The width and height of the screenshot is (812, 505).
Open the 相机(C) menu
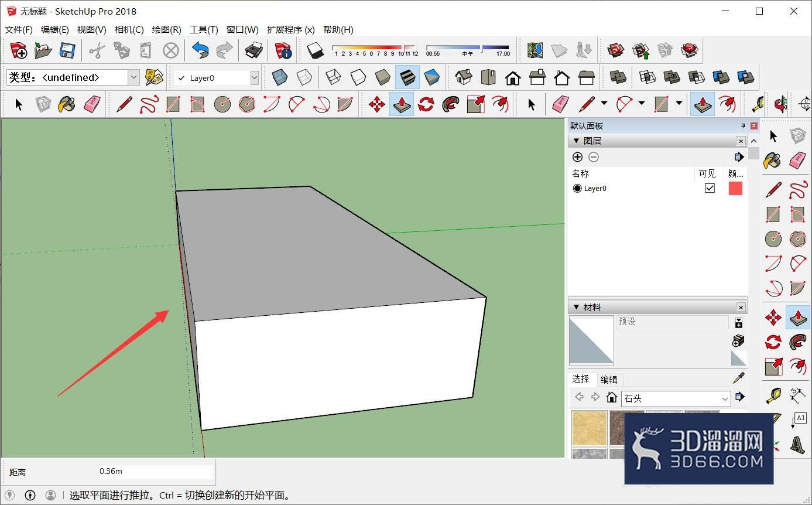pos(129,29)
